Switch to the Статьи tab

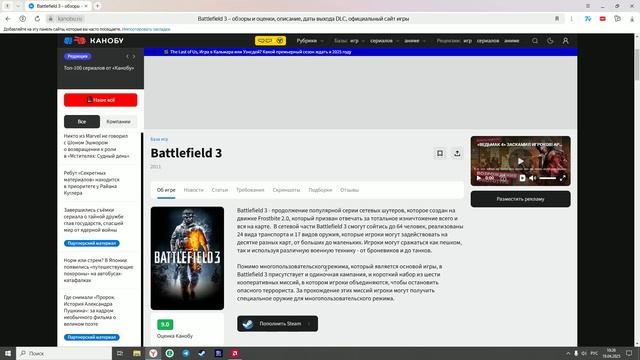pyautogui.click(x=220, y=190)
